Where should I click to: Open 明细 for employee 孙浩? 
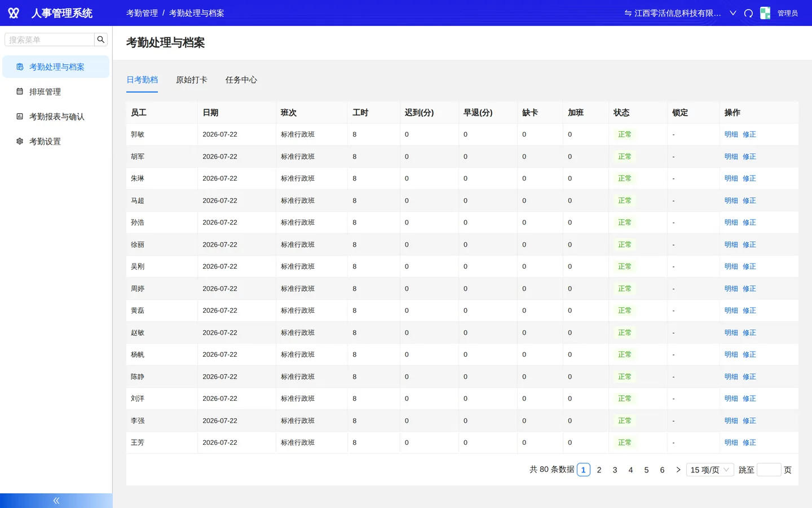coord(731,222)
